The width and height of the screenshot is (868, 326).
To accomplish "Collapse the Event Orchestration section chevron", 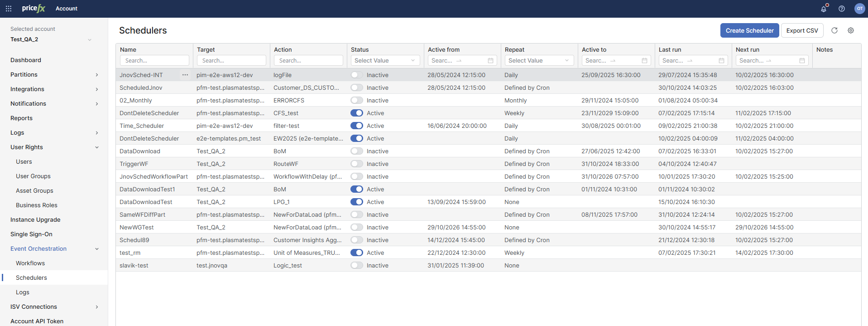I will pos(97,249).
